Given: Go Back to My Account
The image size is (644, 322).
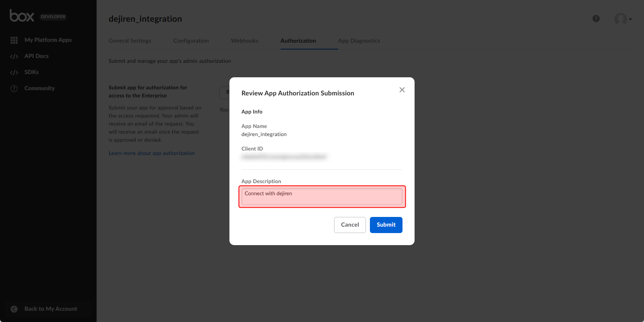Looking at the screenshot, I should [x=51, y=309].
